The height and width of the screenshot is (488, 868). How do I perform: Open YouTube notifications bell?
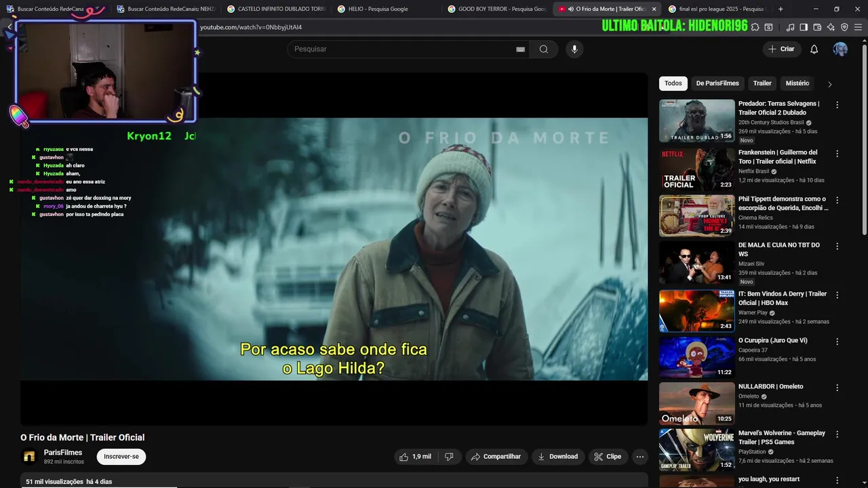[x=814, y=49]
